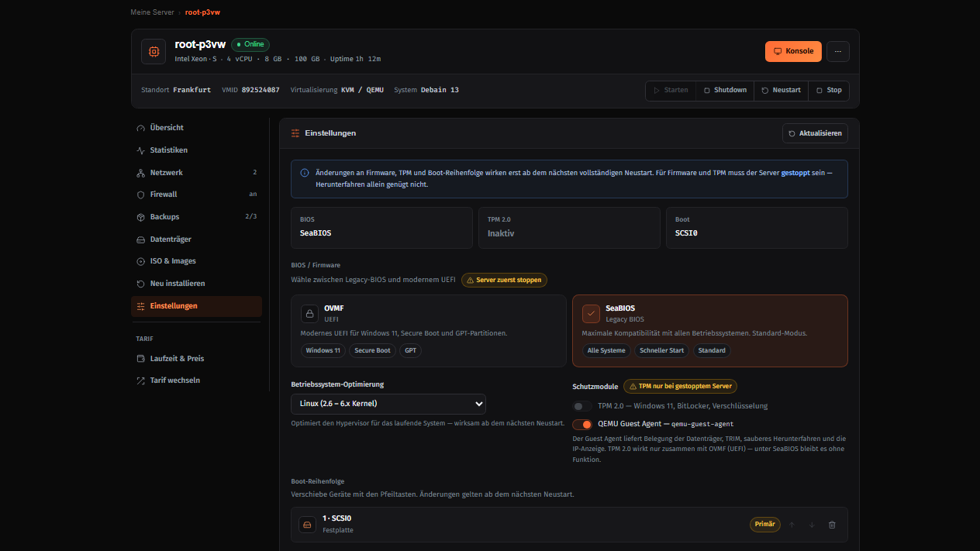Click the Statistiken pulse icon
Screen dimensions: 980x551
[x=140, y=150]
